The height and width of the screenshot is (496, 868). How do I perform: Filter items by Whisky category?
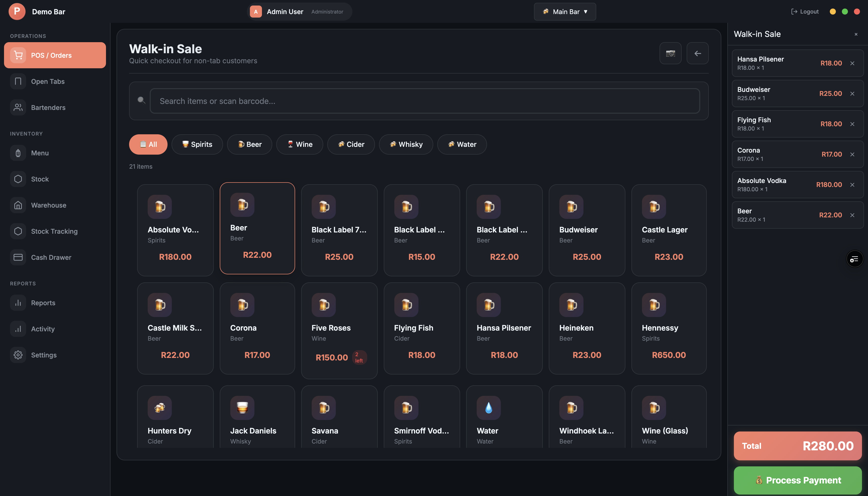coord(406,144)
